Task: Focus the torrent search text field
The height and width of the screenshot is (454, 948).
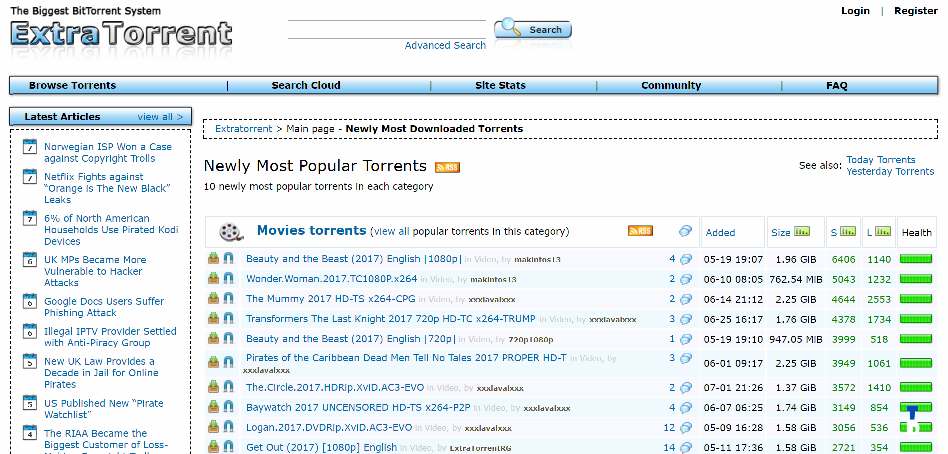Action: (387, 30)
